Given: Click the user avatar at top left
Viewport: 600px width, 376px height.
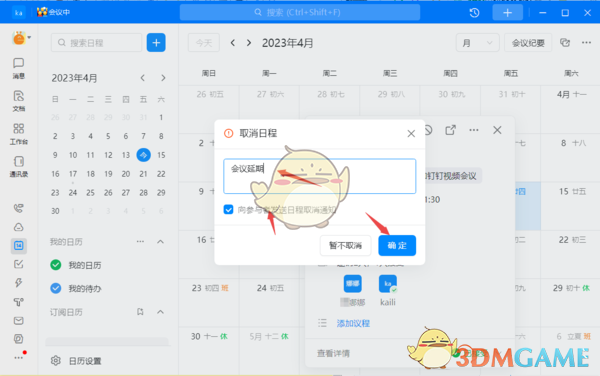Looking at the screenshot, I should [19, 38].
